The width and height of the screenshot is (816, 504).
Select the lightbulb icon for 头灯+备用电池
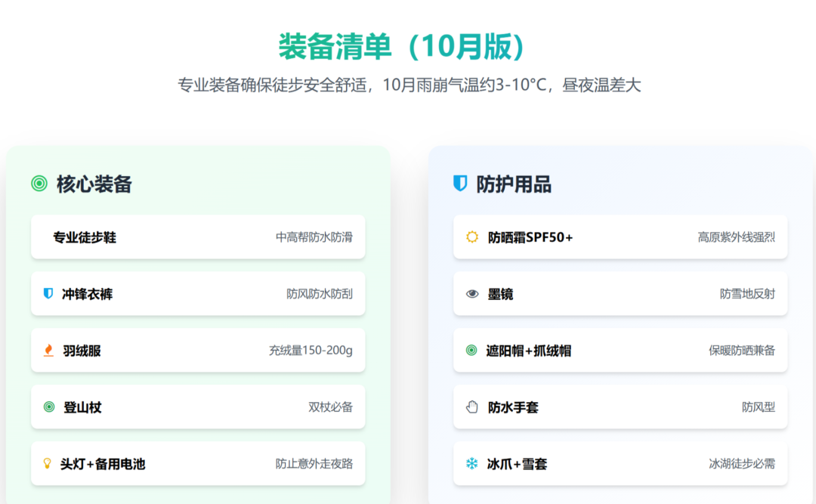[48, 463]
